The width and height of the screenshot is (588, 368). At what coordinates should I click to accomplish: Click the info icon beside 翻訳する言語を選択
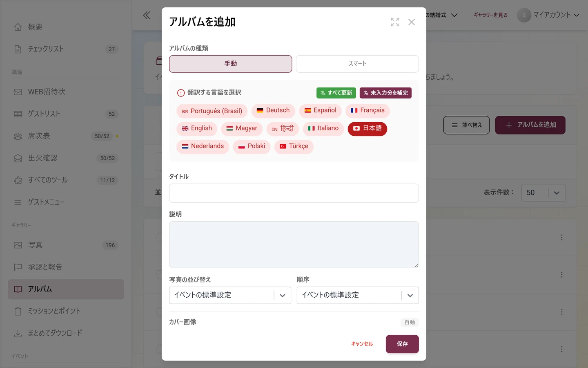[181, 93]
